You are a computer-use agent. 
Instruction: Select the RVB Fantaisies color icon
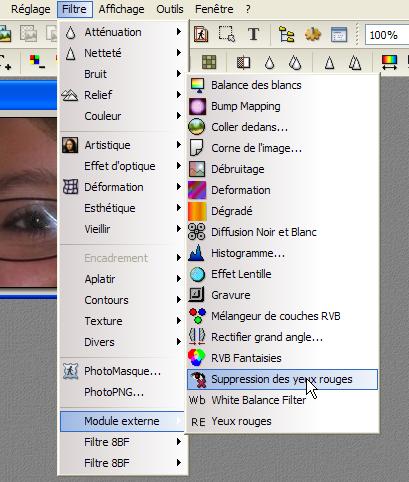(197, 358)
